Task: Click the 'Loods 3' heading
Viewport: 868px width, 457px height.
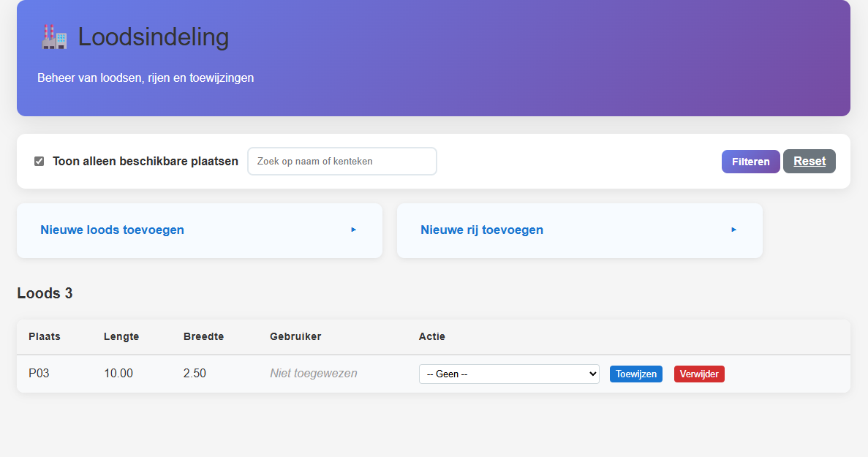Action: pos(45,293)
